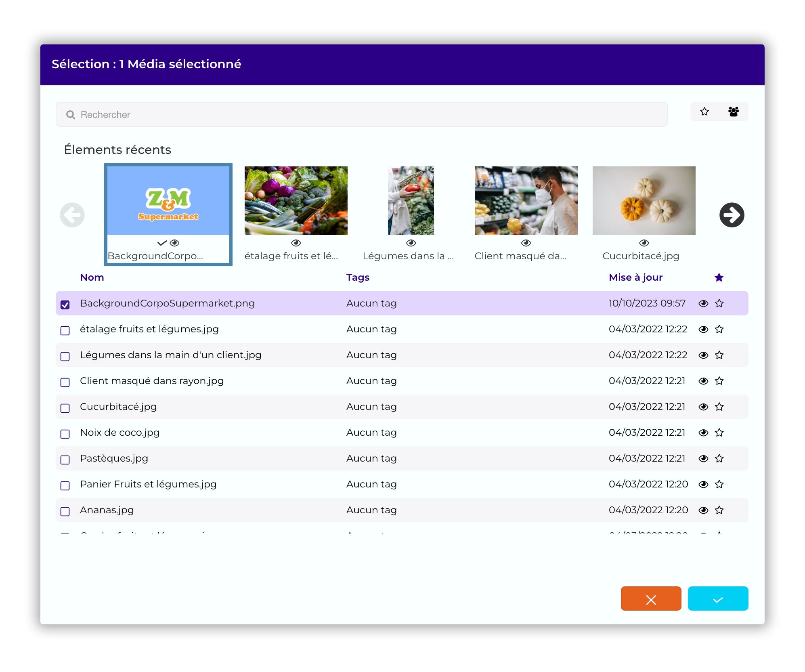The height and width of the screenshot is (672, 805).
Task: Select Panier Fruits et légumes.jpg checkbox
Action: [65, 485]
